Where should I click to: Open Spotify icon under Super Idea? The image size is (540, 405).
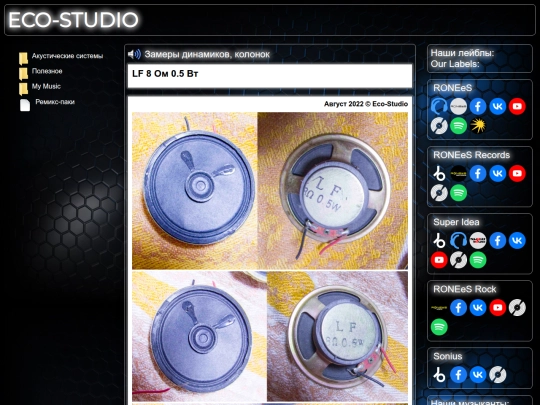coord(478,260)
